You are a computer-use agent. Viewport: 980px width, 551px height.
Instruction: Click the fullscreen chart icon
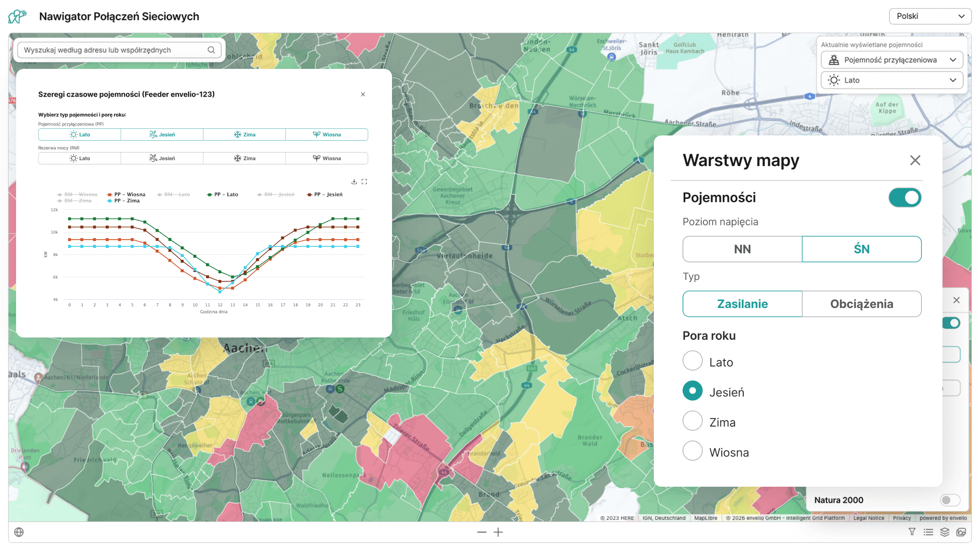364,181
